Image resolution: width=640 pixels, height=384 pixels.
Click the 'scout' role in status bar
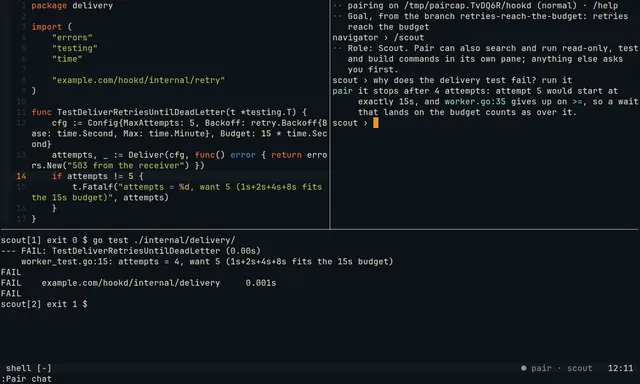pyautogui.click(x=580, y=368)
